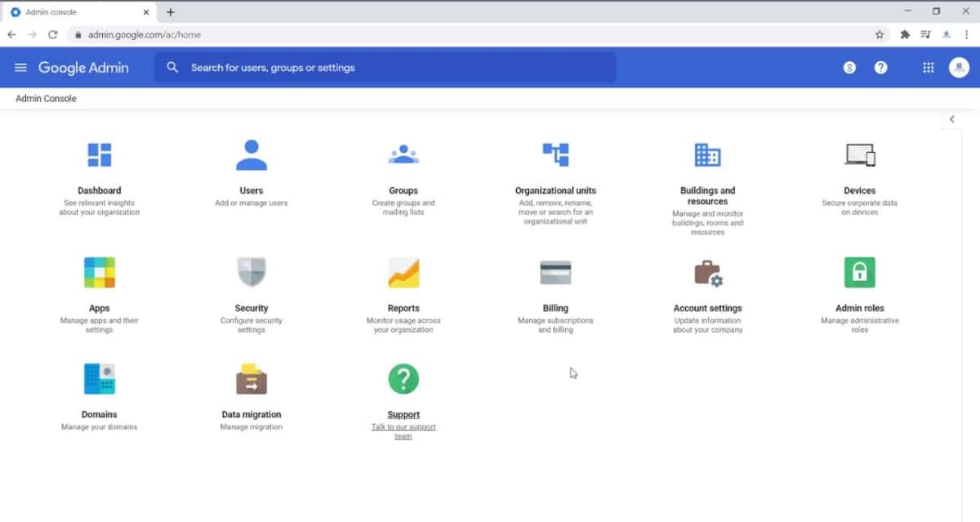The height and width of the screenshot is (522, 980).
Task: Click the Support title link
Action: pos(403,414)
